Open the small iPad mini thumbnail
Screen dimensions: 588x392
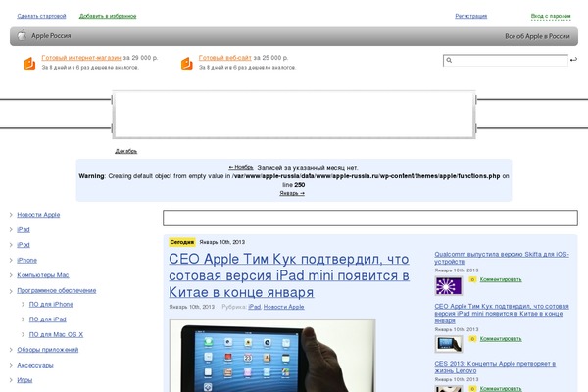click(449, 344)
